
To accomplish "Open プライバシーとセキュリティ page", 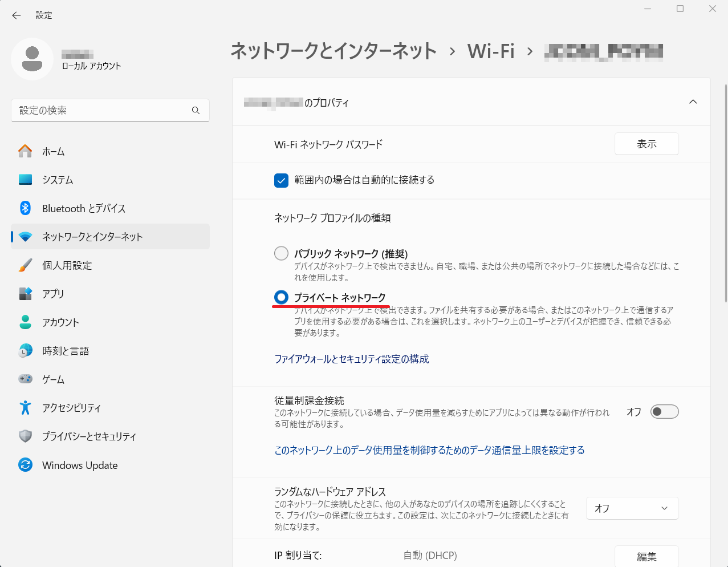I will pyautogui.click(x=111, y=436).
